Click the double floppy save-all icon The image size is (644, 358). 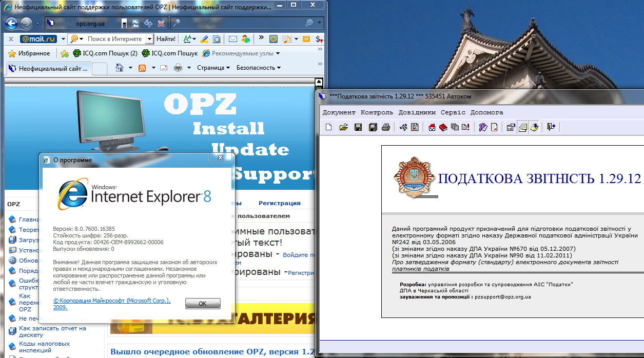pos(374,127)
